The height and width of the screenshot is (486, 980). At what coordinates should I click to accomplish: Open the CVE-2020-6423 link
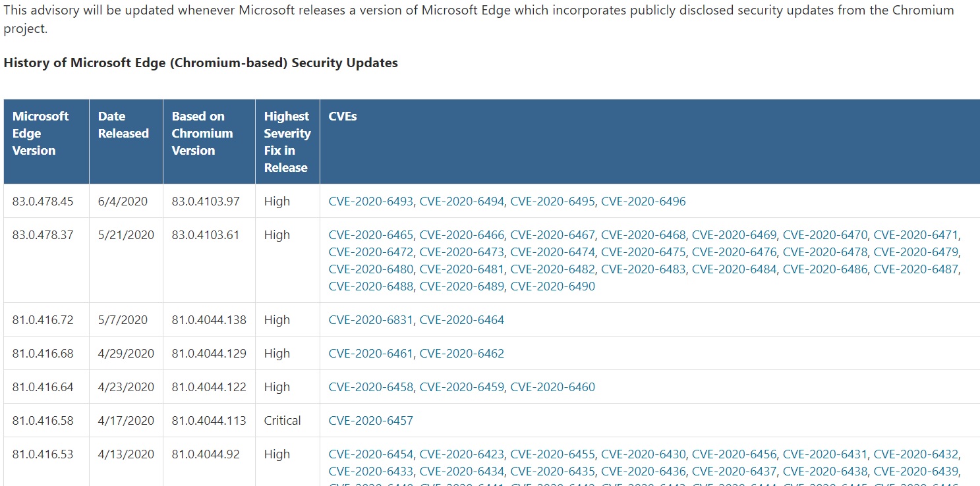point(462,454)
